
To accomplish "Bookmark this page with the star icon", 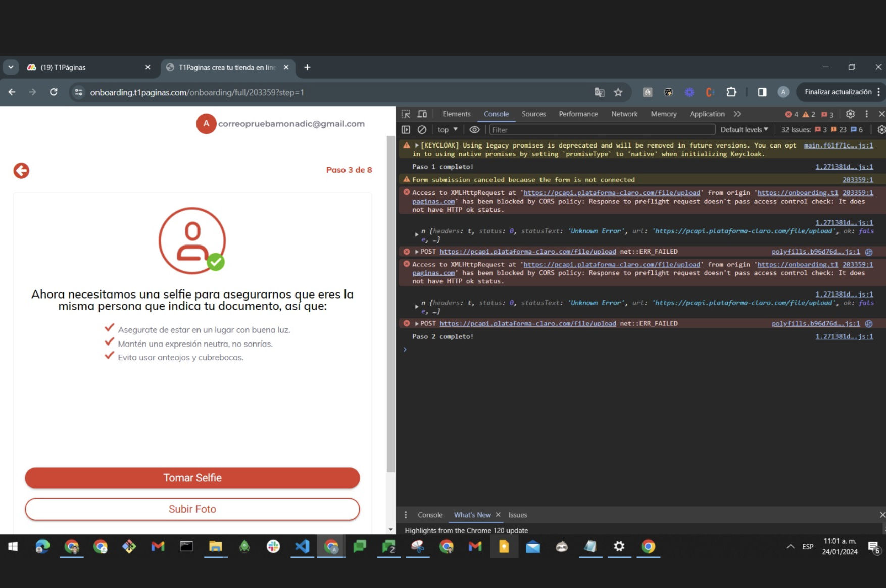I will (x=618, y=92).
